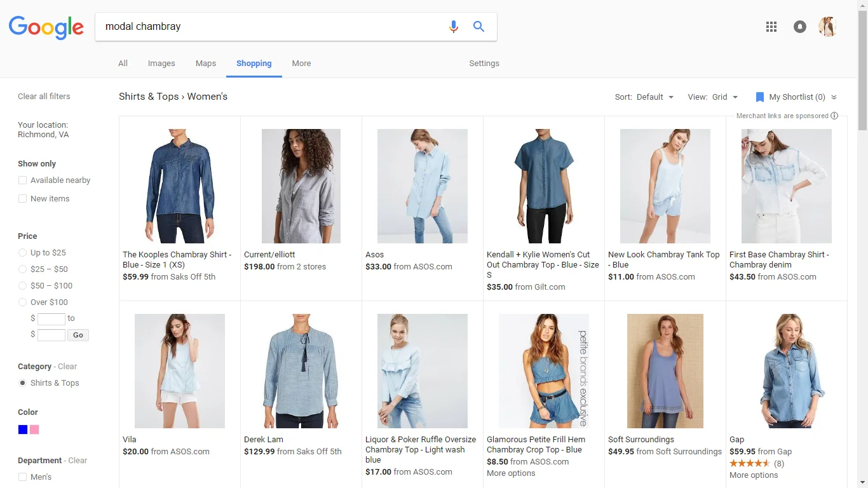868x488 pixels.
Task: Switch to the Images tab
Action: (161, 64)
